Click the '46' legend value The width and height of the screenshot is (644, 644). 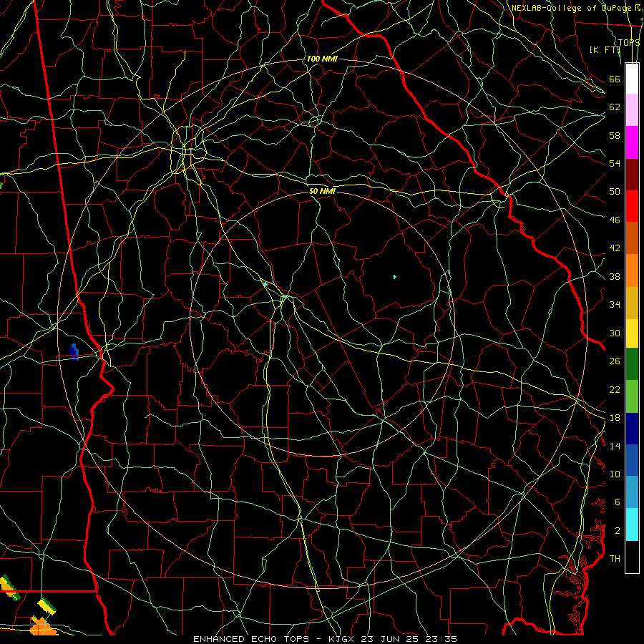pos(615,220)
